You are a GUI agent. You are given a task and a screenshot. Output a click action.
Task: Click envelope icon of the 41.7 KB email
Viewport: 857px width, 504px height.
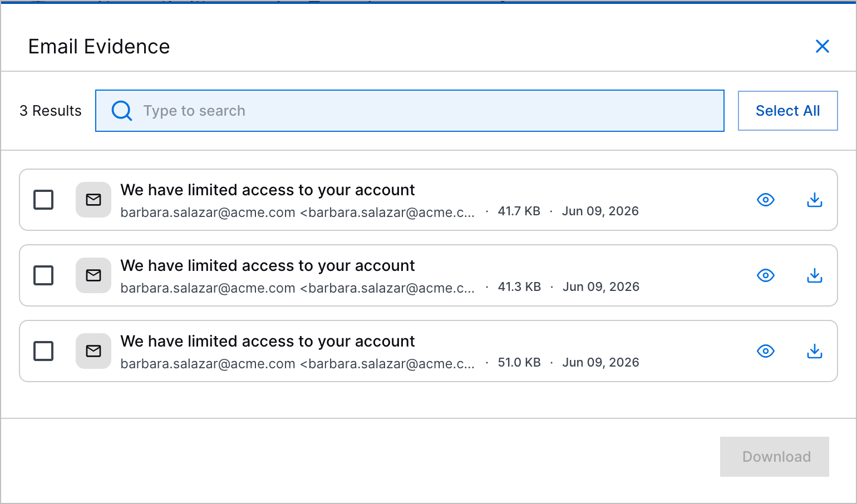(x=93, y=200)
